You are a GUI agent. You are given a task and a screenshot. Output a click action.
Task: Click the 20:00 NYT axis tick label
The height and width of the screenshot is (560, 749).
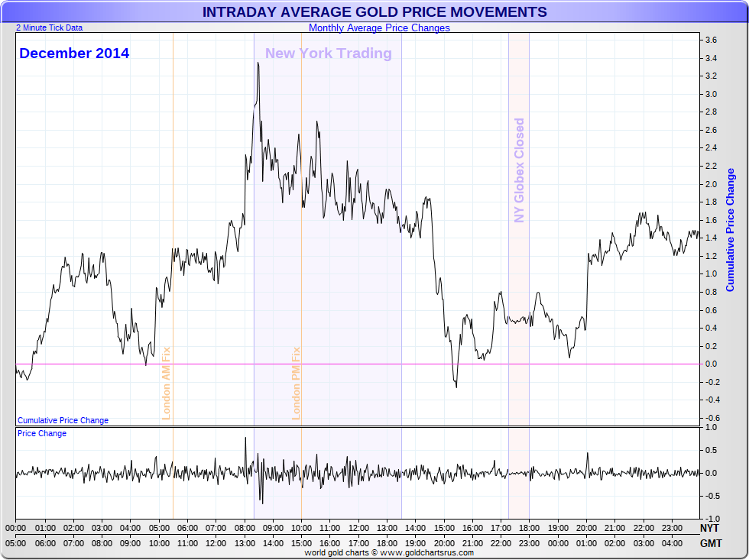[586, 528]
